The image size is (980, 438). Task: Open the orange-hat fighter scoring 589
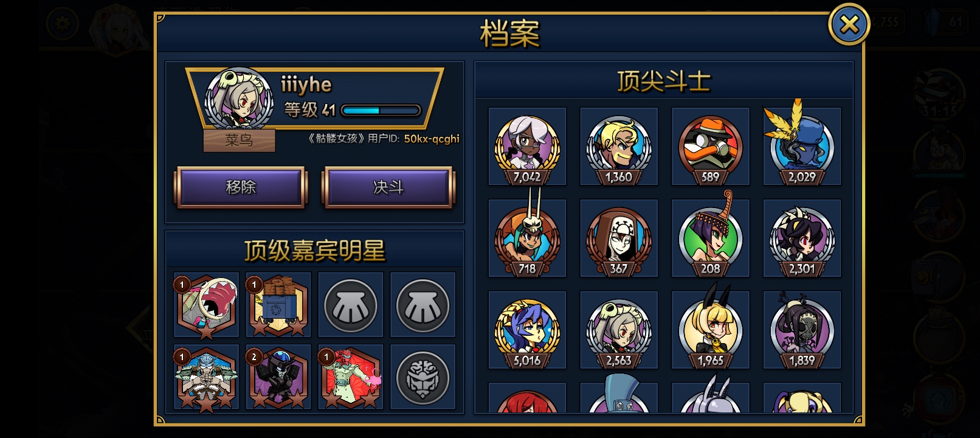pyautogui.click(x=710, y=147)
